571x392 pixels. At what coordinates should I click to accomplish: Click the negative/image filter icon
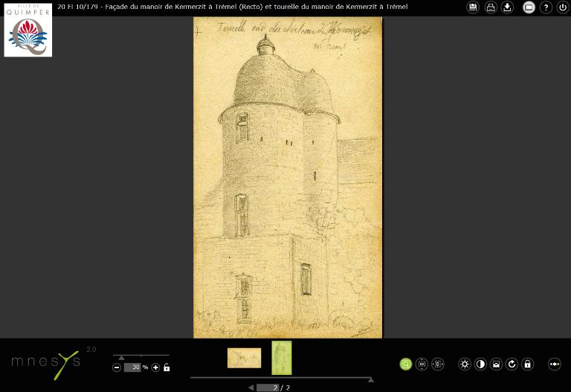(496, 364)
